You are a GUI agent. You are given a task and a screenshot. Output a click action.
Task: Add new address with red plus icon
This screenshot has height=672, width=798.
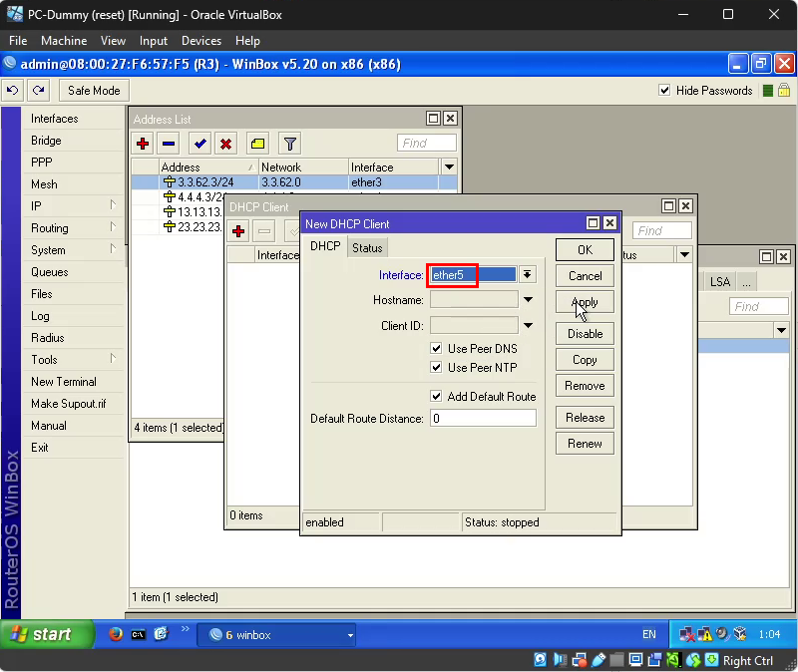pos(143,144)
